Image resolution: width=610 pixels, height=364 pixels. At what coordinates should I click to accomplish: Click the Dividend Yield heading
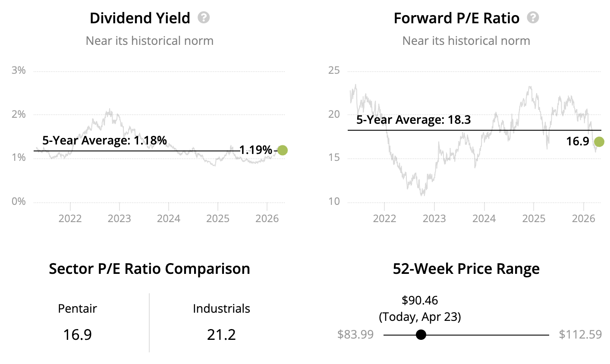[140, 18]
